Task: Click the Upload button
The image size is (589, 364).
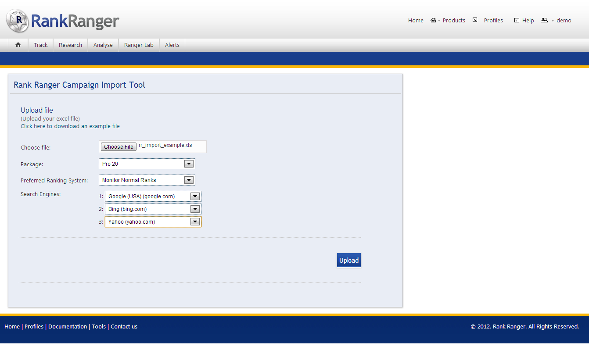Action: (349, 261)
